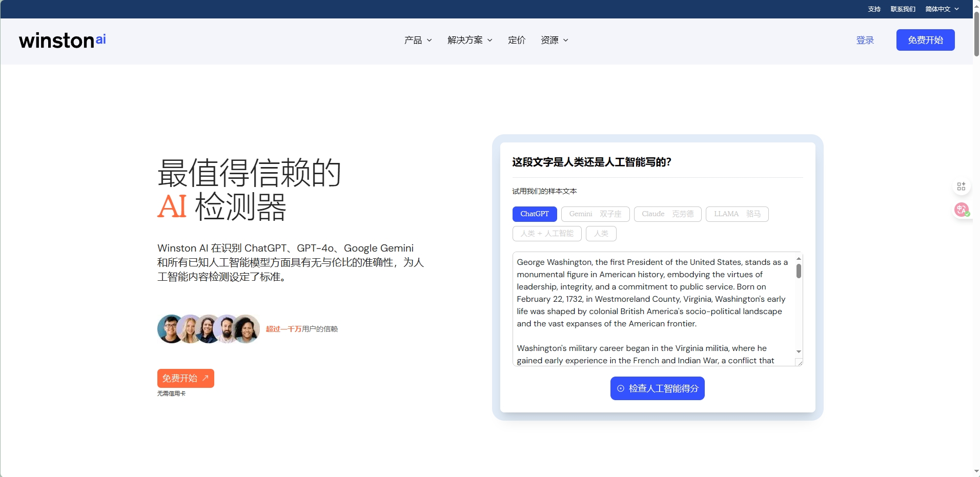This screenshot has width=980, height=477.
Task: Click the user avatars group image
Action: [x=208, y=329]
